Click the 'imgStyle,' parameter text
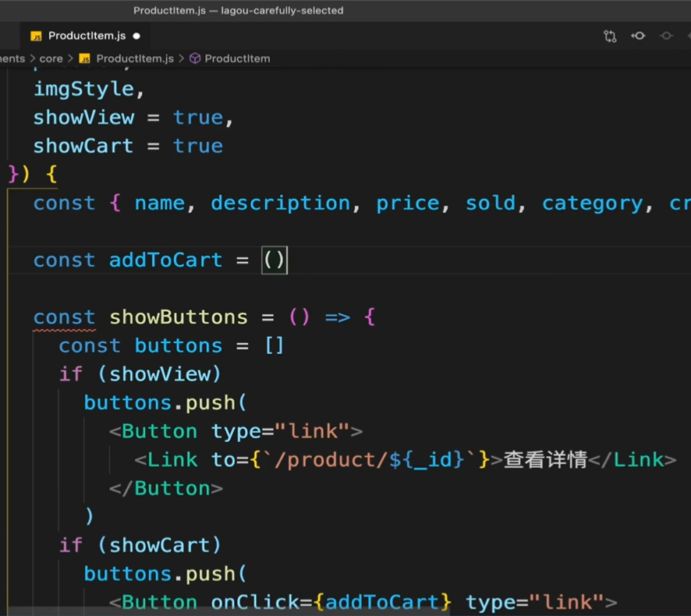 tap(89, 90)
